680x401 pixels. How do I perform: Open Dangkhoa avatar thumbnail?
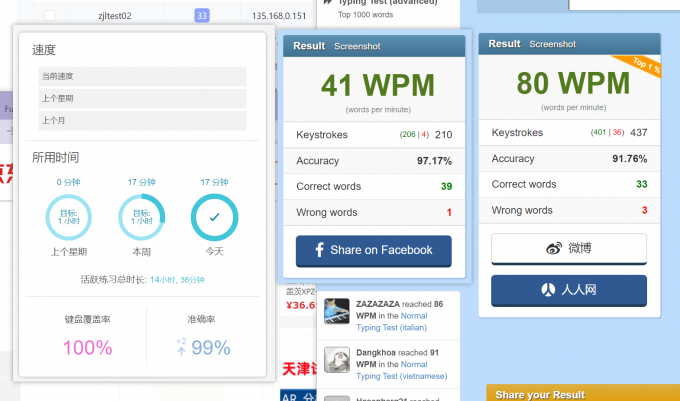pos(337,360)
